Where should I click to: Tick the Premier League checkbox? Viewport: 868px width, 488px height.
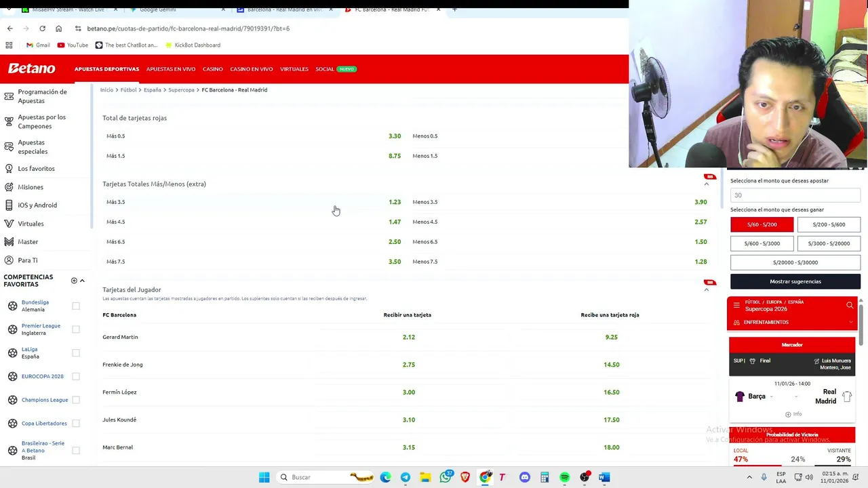pos(76,329)
